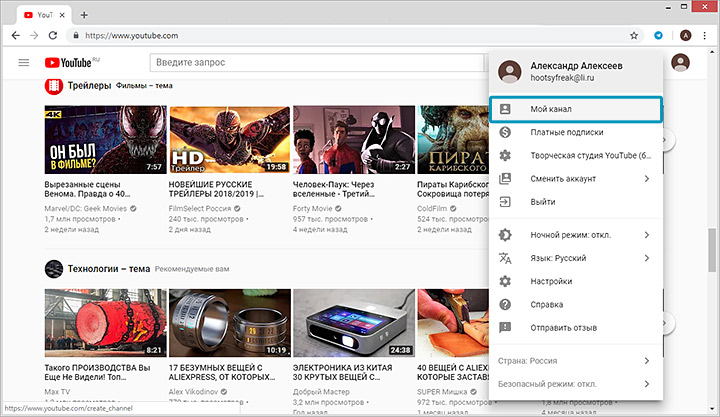Click the Выйти sign-out icon
The width and height of the screenshot is (720, 417).
505,202
